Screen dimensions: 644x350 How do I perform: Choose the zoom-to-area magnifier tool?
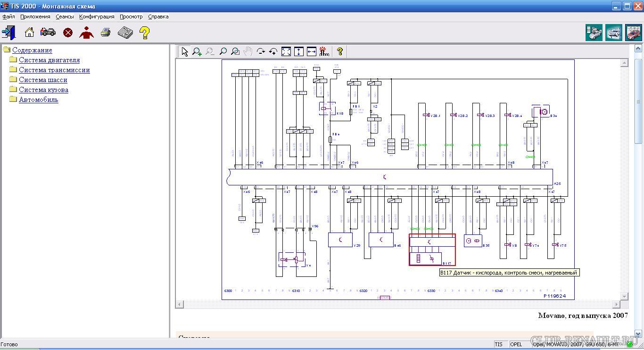pos(235,51)
